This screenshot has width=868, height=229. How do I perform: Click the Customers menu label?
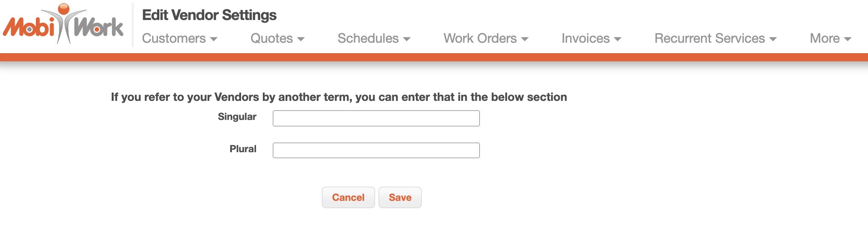174,39
